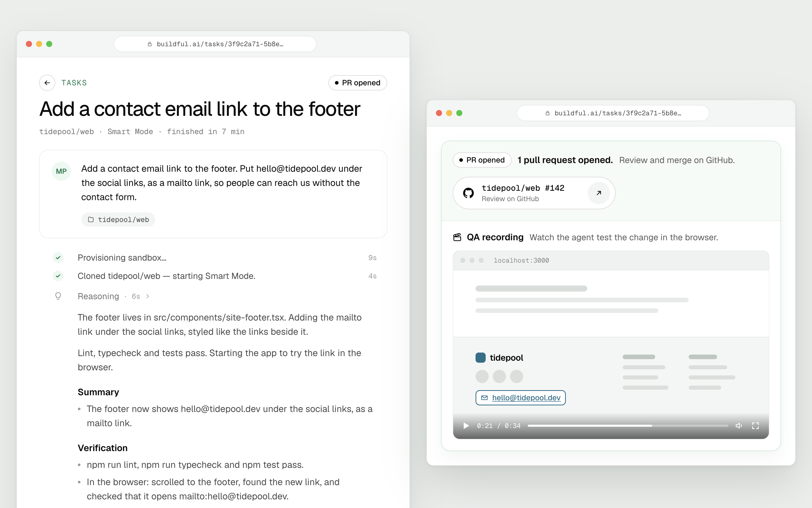Image resolution: width=812 pixels, height=508 pixels.
Task: Click the 'Verification' heading
Action: pyautogui.click(x=103, y=448)
